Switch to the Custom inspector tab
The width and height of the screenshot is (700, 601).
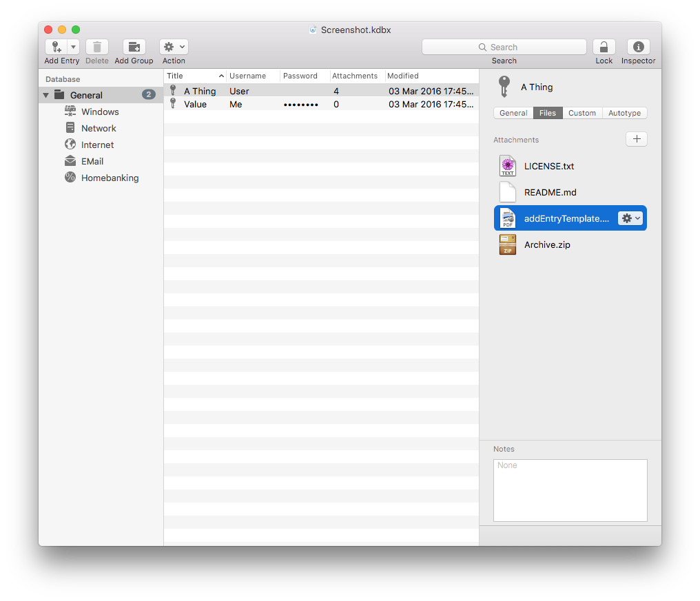tap(581, 113)
